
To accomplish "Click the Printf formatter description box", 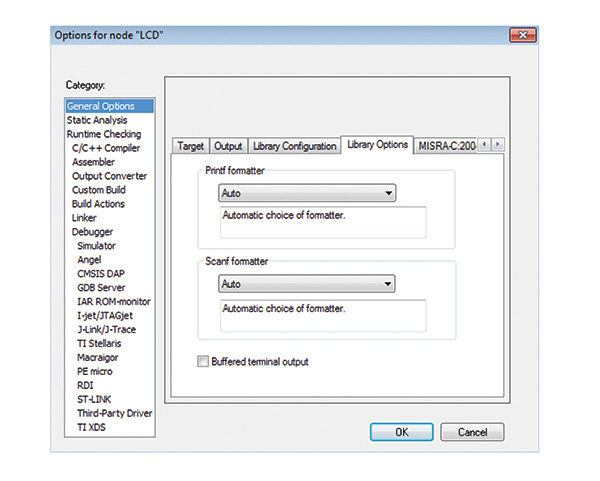I will pos(321,222).
